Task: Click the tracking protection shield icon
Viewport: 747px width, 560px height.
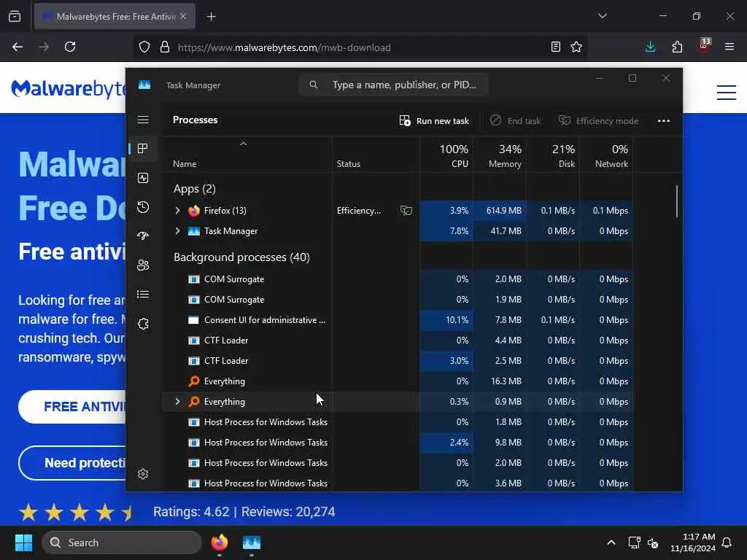Action: pos(144,47)
